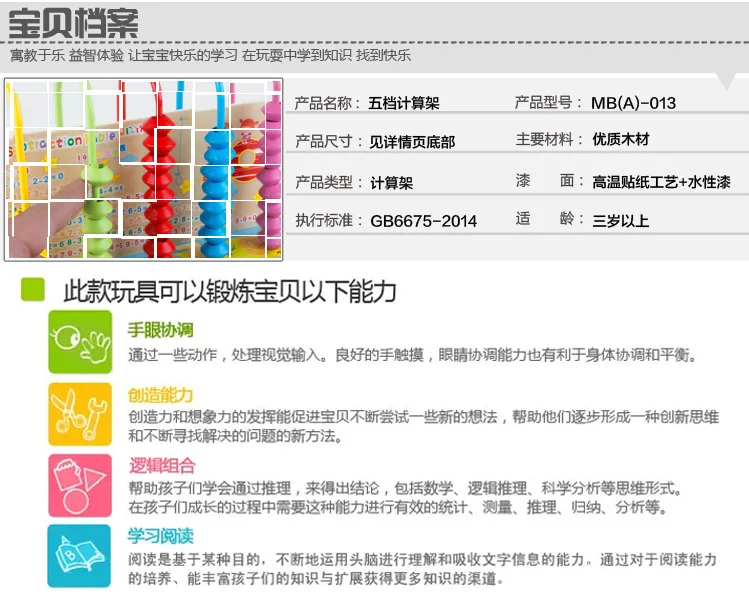Click the model number MB(A)-013
The width and height of the screenshot is (749, 597).
[633, 103]
